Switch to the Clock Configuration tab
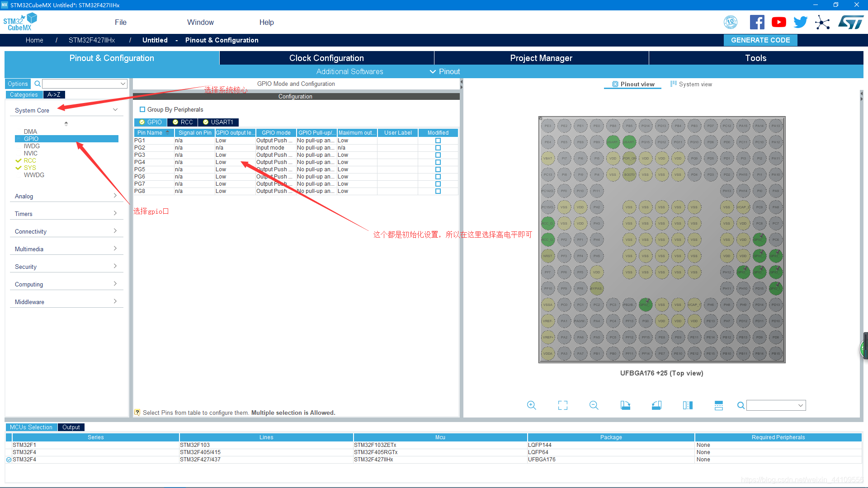 pyautogui.click(x=326, y=58)
